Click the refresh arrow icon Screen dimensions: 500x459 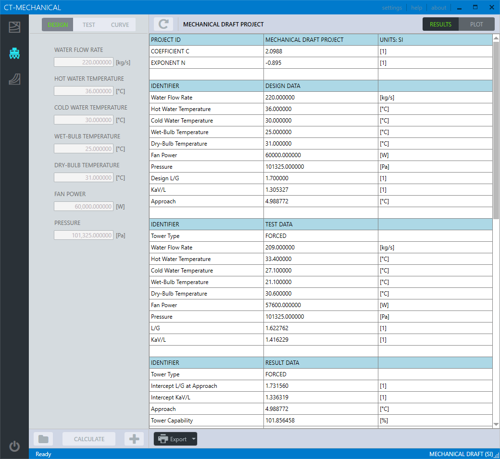pyautogui.click(x=163, y=24)
